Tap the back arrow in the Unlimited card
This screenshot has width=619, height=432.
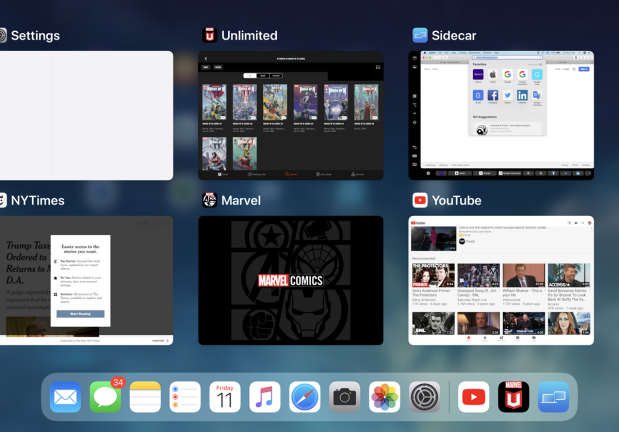(206, 58)
